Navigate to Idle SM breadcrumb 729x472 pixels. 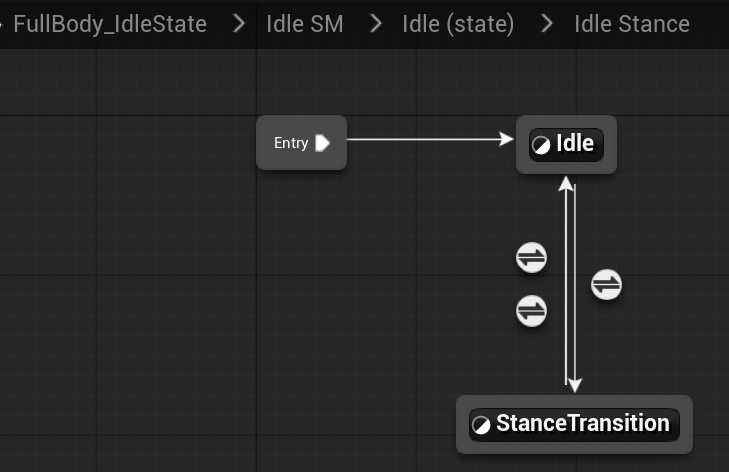(x=305, y=24)
